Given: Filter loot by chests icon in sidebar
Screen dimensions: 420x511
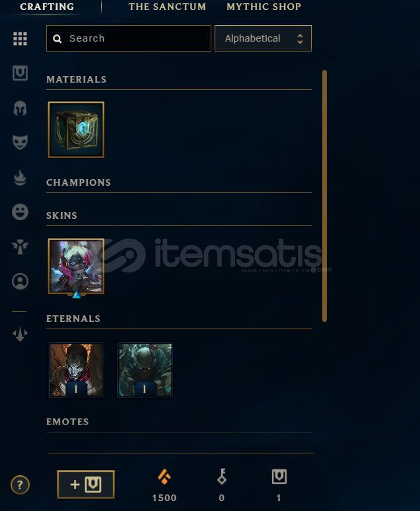Looking at the screenshot, I should 20,73.
